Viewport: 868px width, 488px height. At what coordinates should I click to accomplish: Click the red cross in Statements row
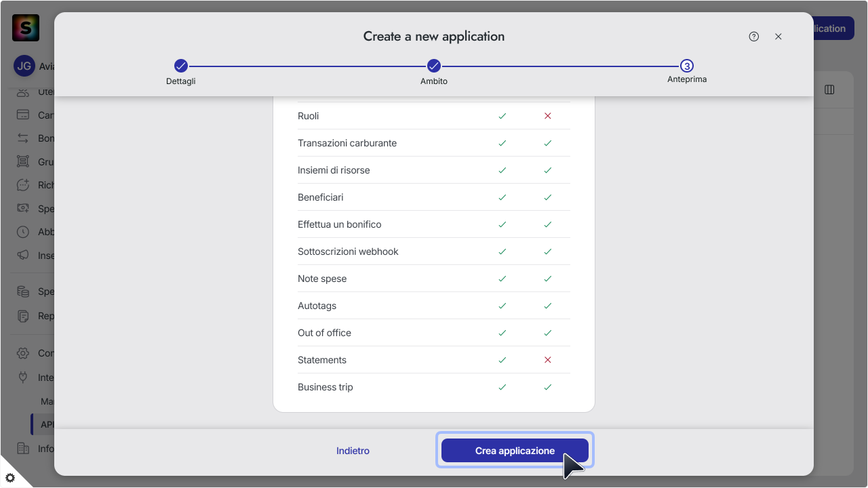click(x=548, y=360)
